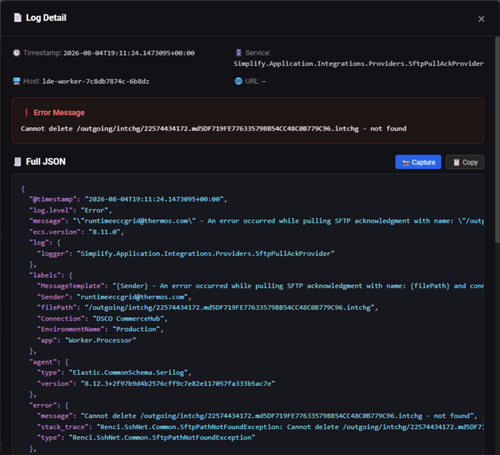Viewport: 500px width, 455px height.
Task: Click the Service label icon
Action: coord(238,53)
